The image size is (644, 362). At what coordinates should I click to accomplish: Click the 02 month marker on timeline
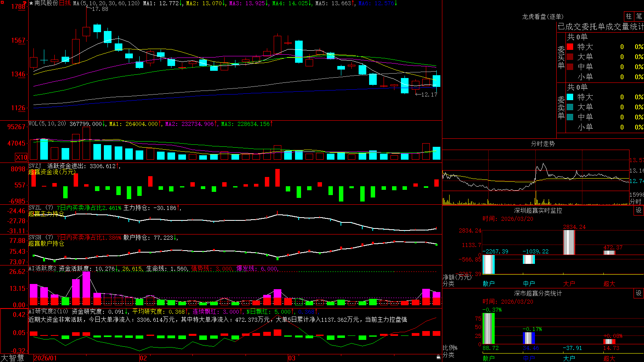pos(143,358)
